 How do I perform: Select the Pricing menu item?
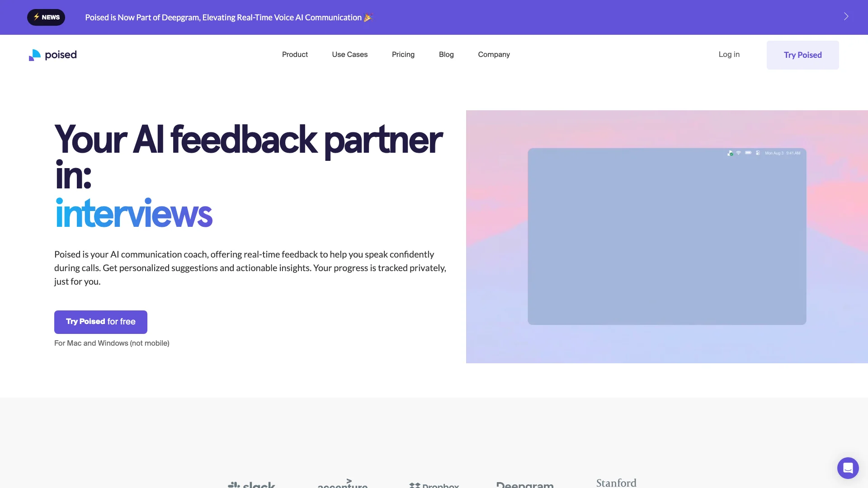click(403, 54)
